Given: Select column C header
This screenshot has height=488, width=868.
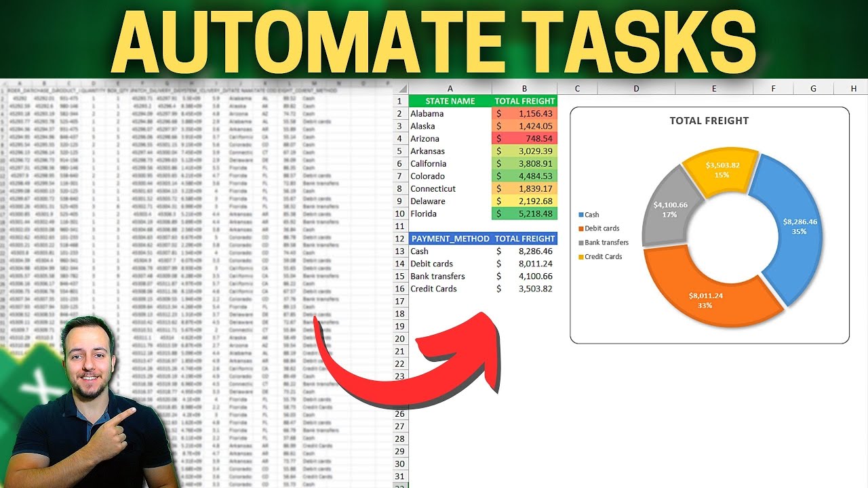Looking at the screenshot, I should [x=577, y=88].
